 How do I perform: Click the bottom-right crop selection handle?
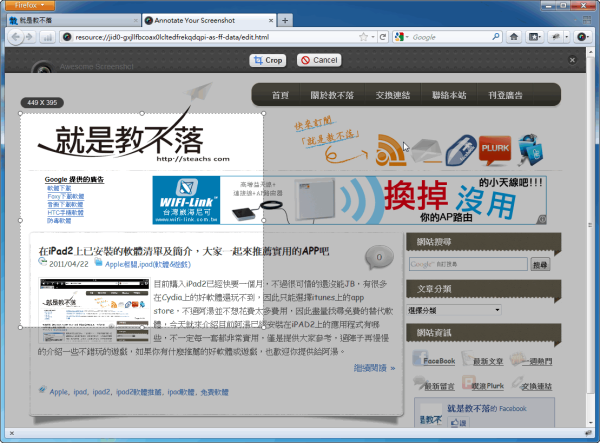tap(263, 327)
